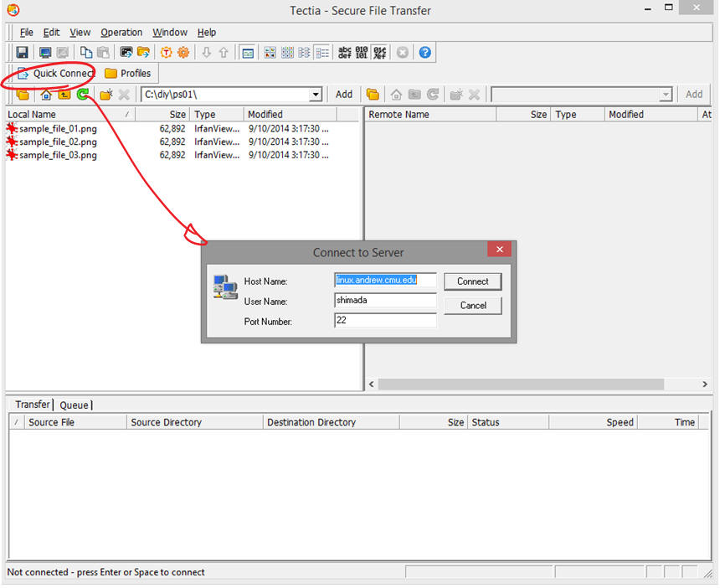Viewport: 720px width, 588px height.
Task: Switch to Details view
Action: pos(322,53)
